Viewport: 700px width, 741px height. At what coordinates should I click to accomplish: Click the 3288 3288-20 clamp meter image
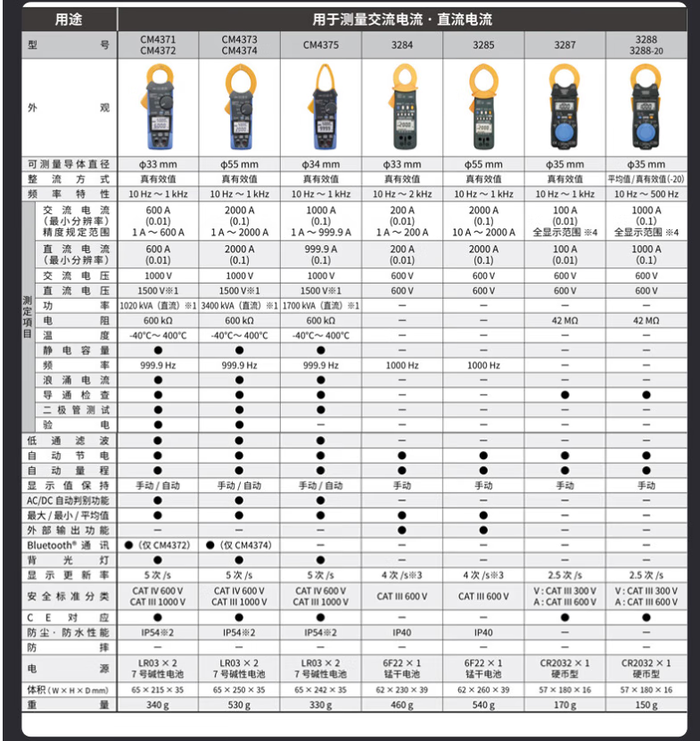tap(646, 108)
